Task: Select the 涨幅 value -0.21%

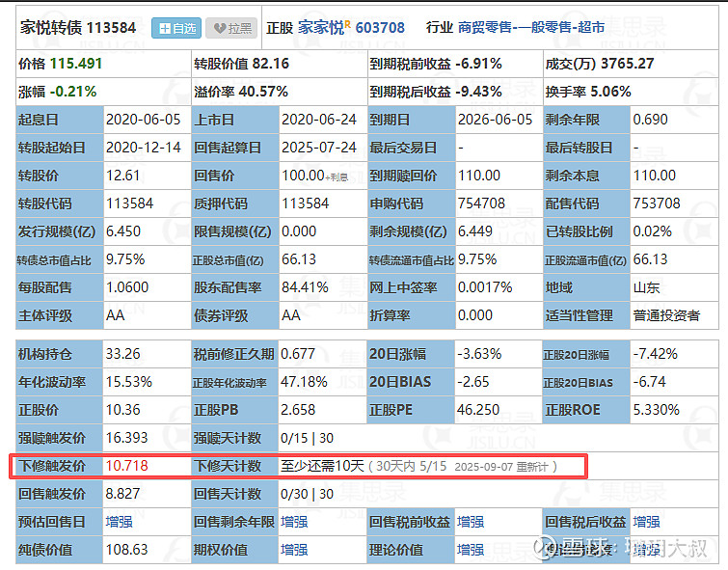Action: (73, 92)
